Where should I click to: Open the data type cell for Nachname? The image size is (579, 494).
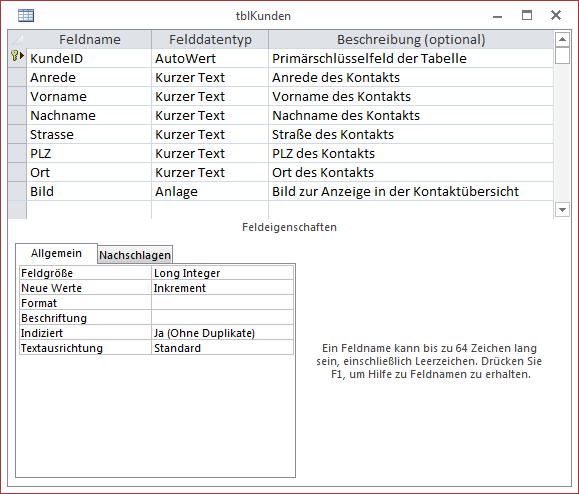point(210,116)
